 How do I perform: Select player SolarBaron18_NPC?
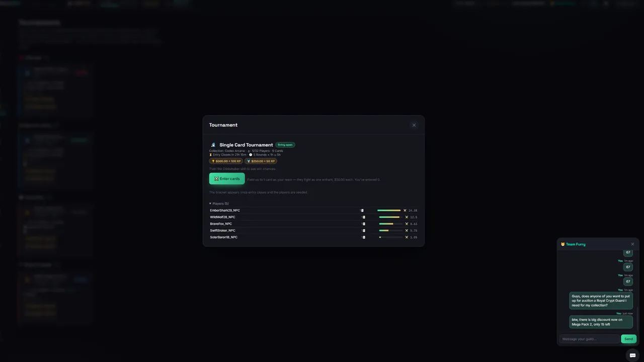point(223,237)
